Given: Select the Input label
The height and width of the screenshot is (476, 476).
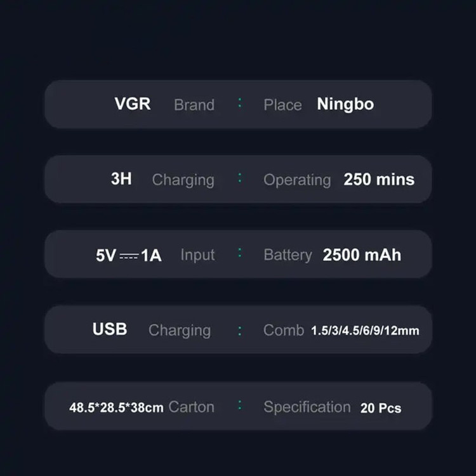Looking at the screenshot, I should click(x=197, y=255).
